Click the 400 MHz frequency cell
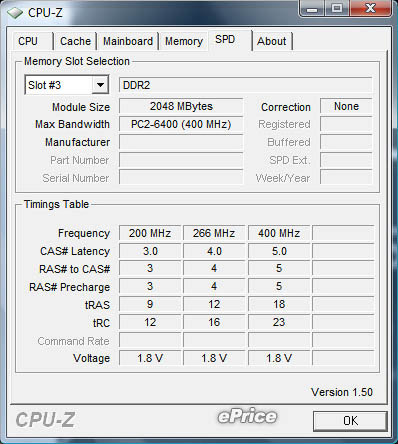Screen dimensions: 398x444 (279, 233)
